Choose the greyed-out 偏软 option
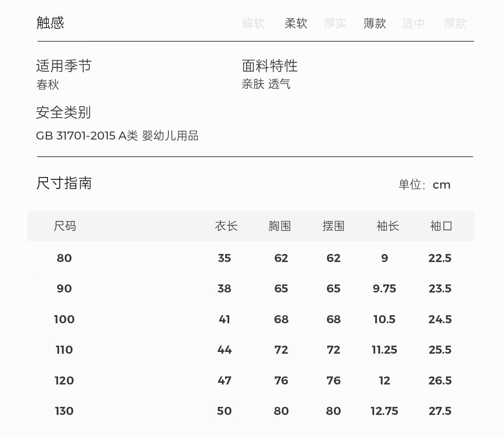504x438 pixels. click(253, 23)
